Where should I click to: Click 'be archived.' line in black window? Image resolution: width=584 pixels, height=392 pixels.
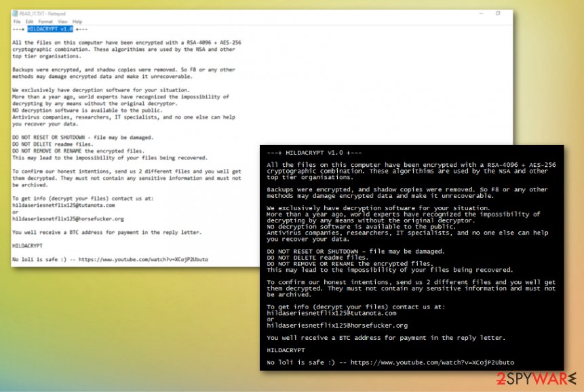(289, 294)
